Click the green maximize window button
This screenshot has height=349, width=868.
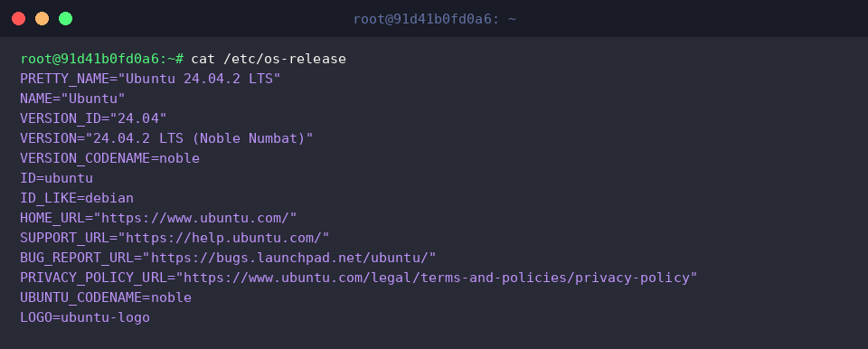(65, 19)
